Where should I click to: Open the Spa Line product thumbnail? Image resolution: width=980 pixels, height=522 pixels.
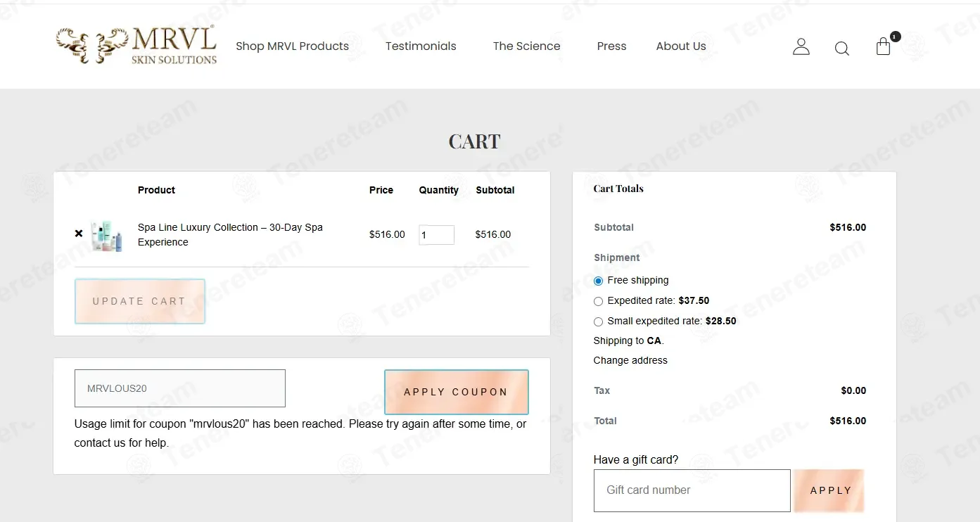107,236
